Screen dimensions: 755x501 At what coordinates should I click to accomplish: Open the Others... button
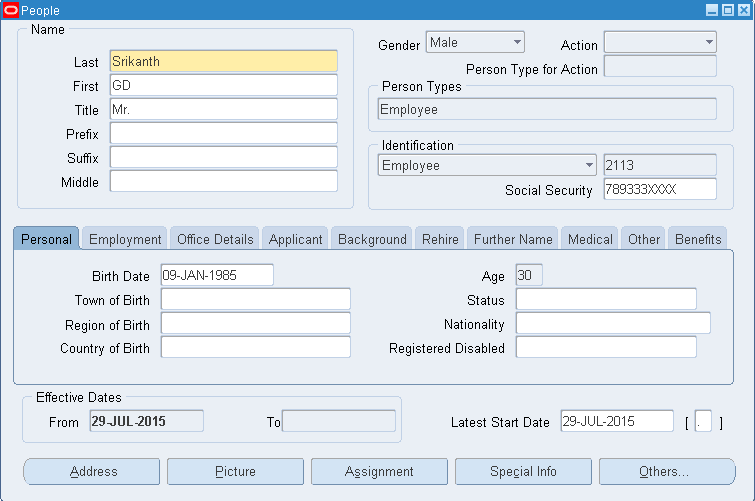tap(667, 471)
